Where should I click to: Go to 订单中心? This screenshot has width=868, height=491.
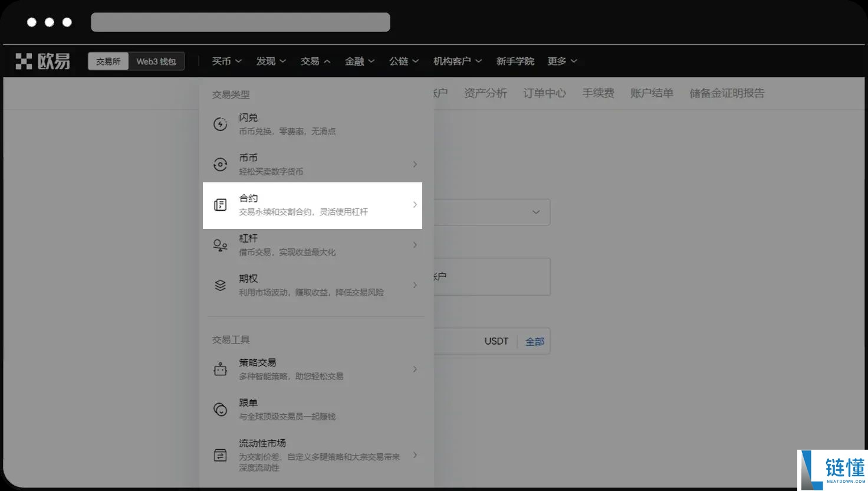click(544, 93)
